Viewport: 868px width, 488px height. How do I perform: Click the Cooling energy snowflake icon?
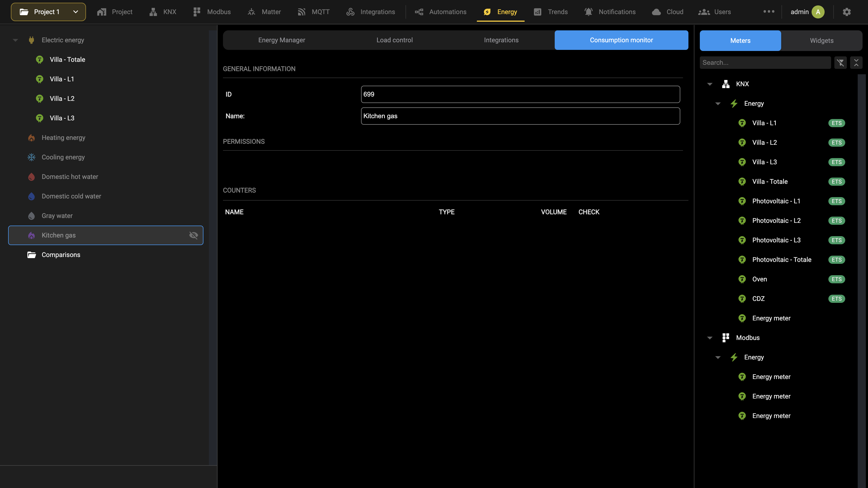coord(31,157)
